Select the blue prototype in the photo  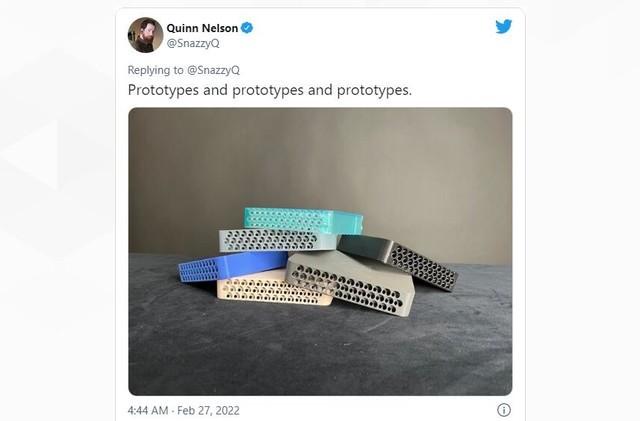point(233,266)
